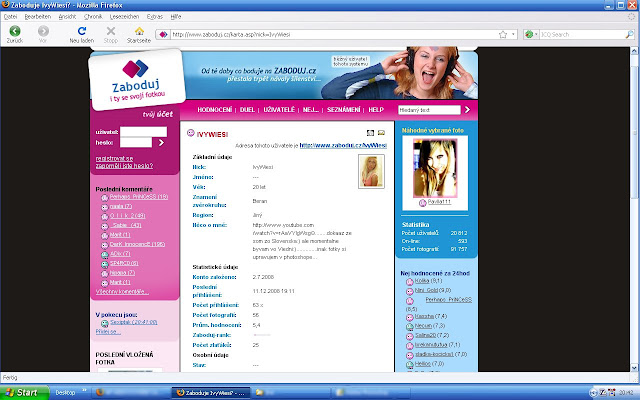
Task: Open the Windows Start menu
Action: [x=24, y=393]
